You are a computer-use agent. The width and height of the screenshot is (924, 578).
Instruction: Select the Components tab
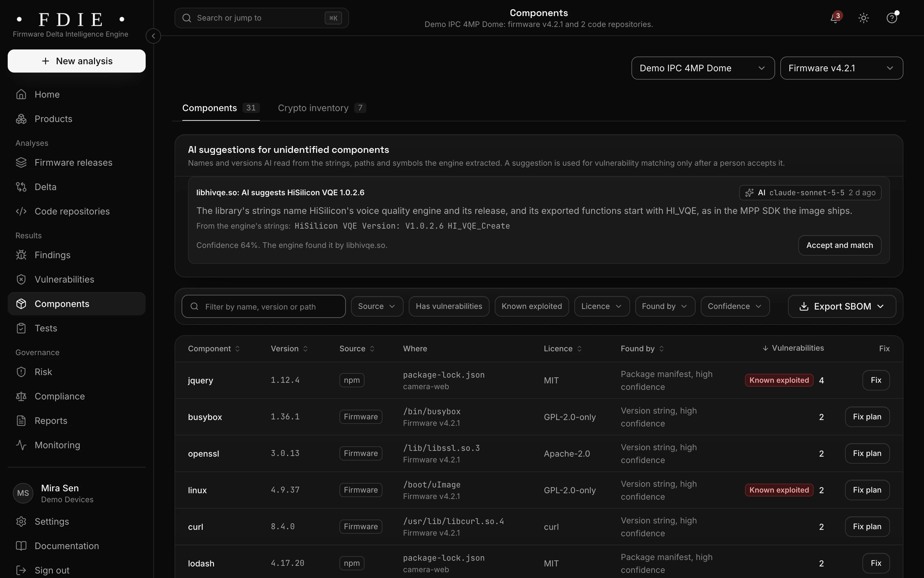(x=221, y=108)
